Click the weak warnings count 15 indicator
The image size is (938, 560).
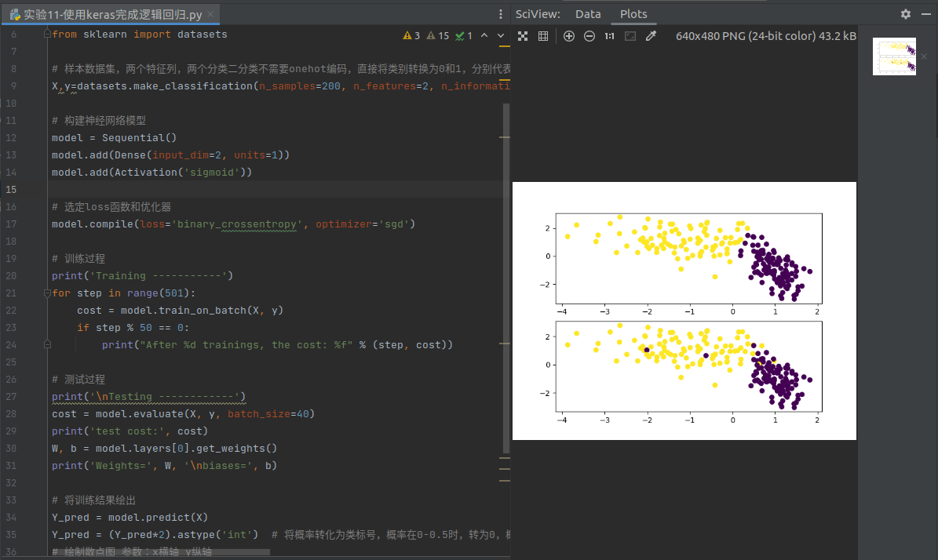coord(437,36)
